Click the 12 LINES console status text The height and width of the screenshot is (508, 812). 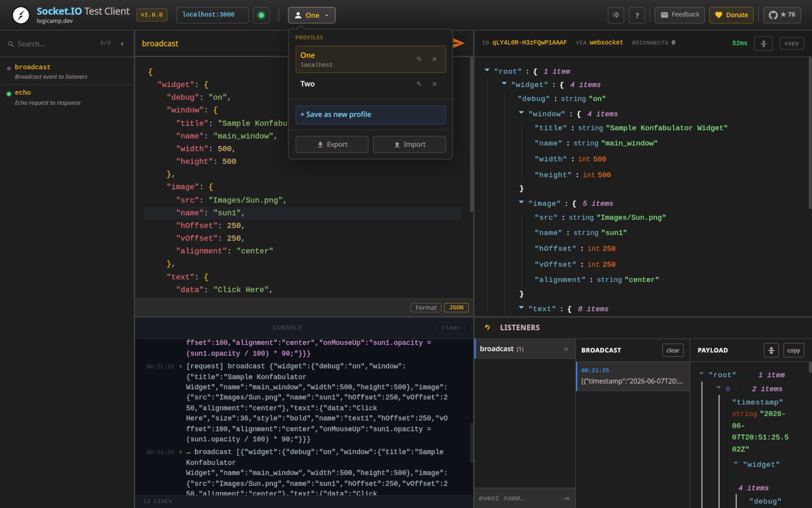coord(157,501)
